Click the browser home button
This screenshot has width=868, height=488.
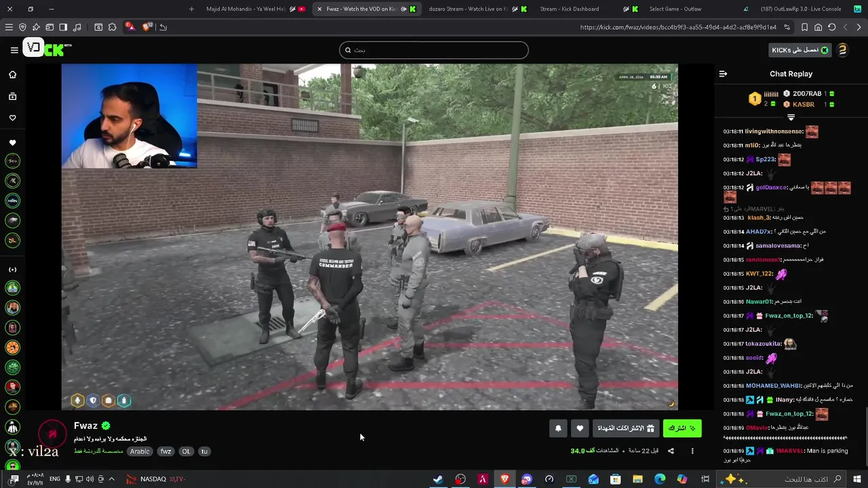[818, 27]
